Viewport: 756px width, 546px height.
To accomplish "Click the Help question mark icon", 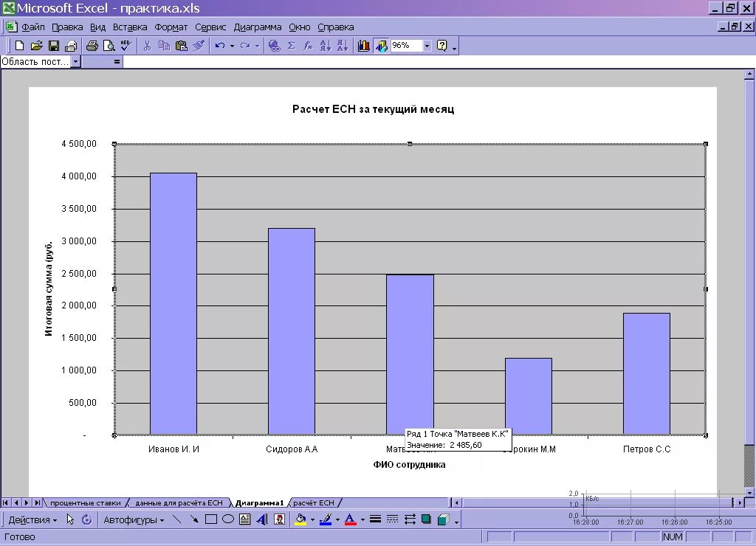I will [441, 46].
